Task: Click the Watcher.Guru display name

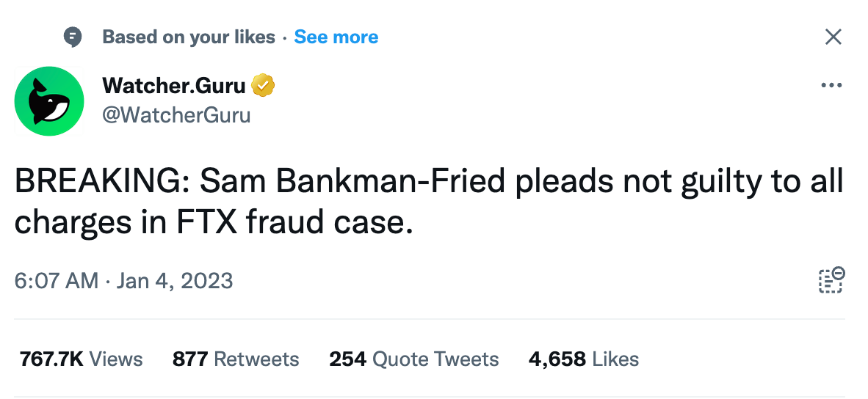Action: pyautogui.click(x=174, y=86)
